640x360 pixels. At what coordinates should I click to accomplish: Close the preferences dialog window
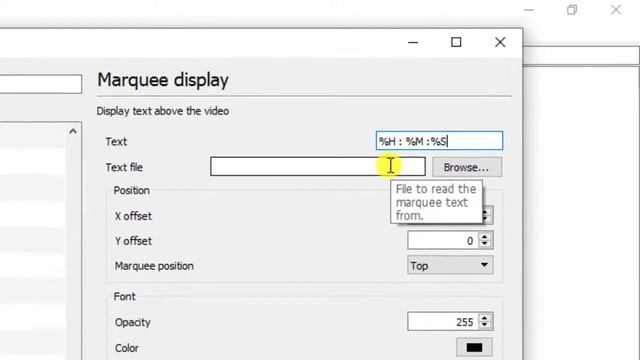coord(500,42)
